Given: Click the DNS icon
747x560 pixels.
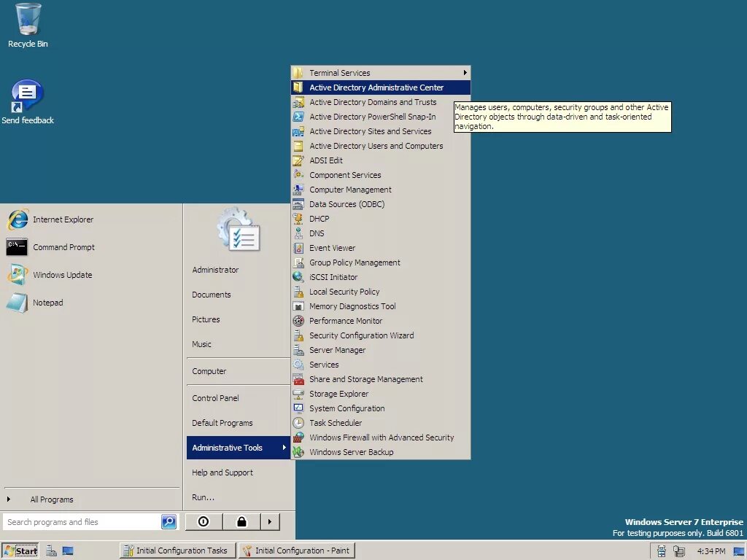Looking at the screenshot, I should tap(298, 233).
